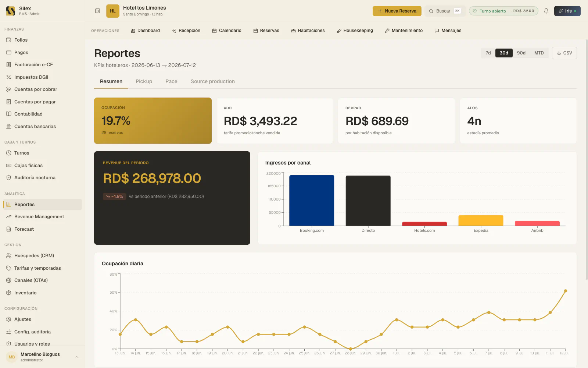Open Recepción in operations nav
The height and width of the screenshot is (368, 588).
click(x=186, y=31)
